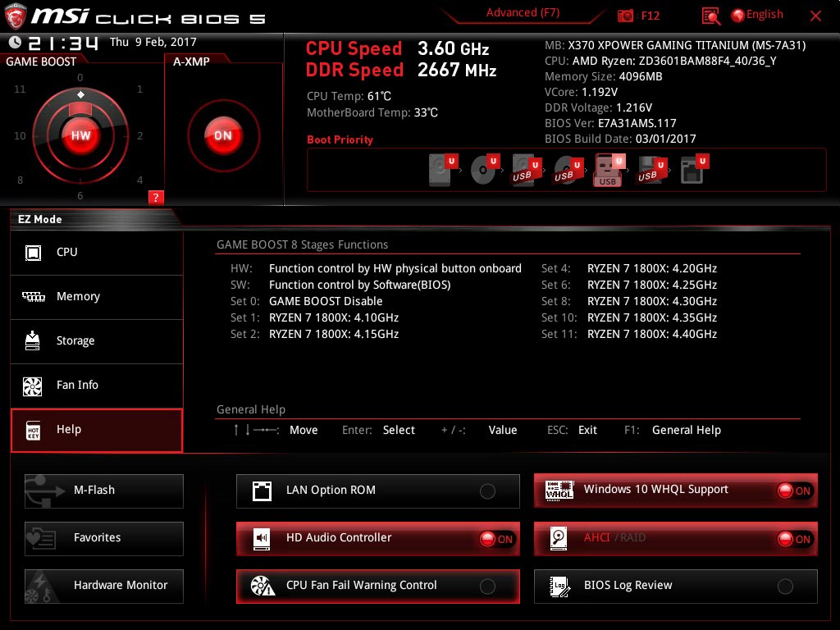This screenshot has height=630, width=840.
Task: Click the CPU Temp reading "61°C"
Action: tap(379, 96)
